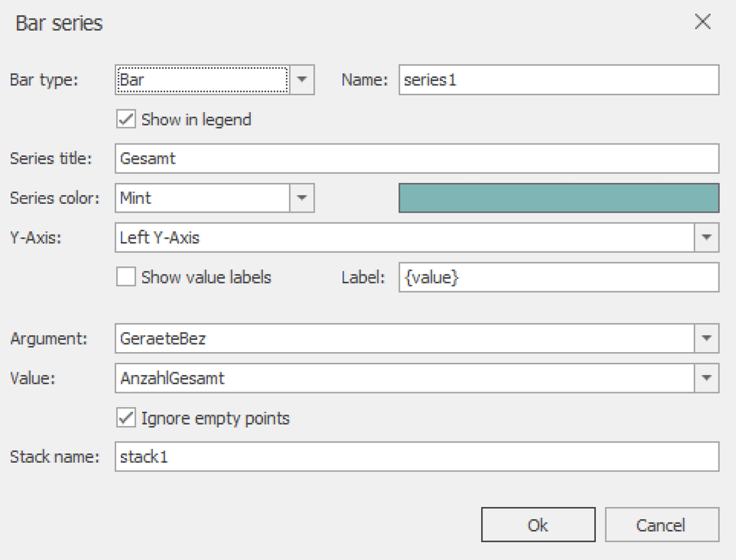Click the Name field containing series1

tap(559, 80)
